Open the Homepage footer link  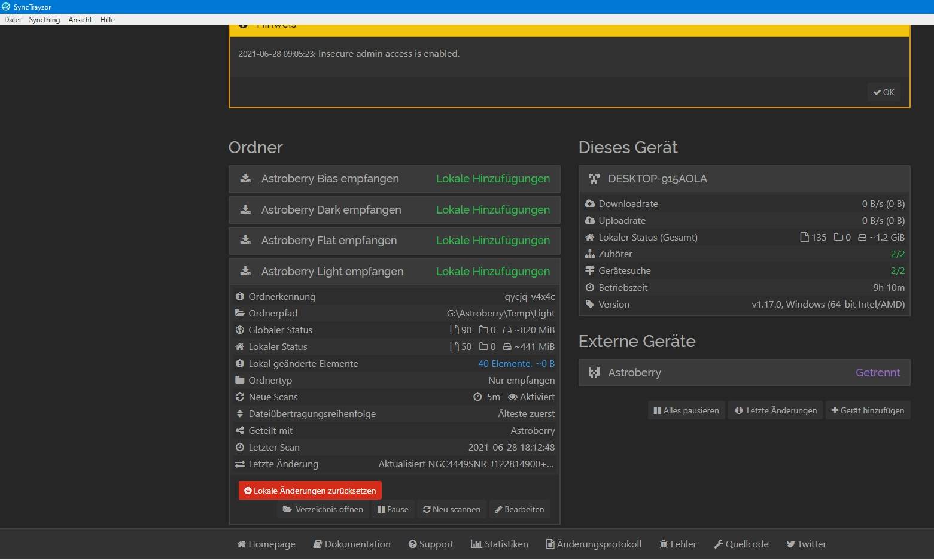click(x=266, y=544)
